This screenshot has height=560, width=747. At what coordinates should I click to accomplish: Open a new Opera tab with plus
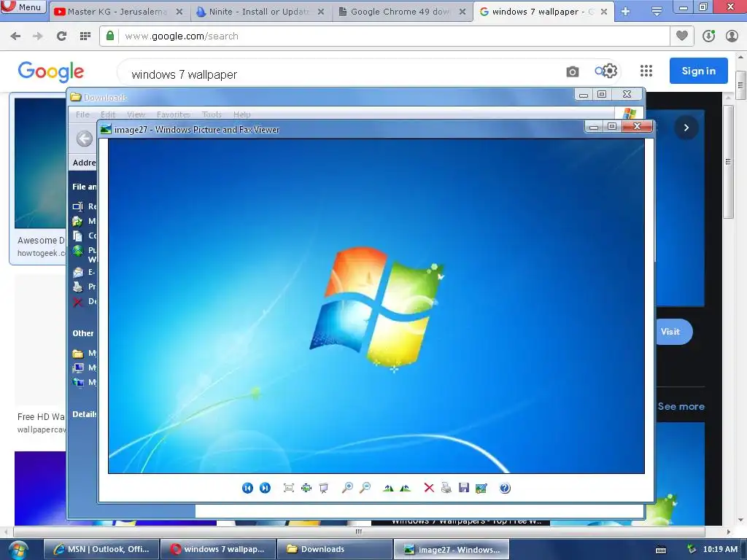pos(626,12)
